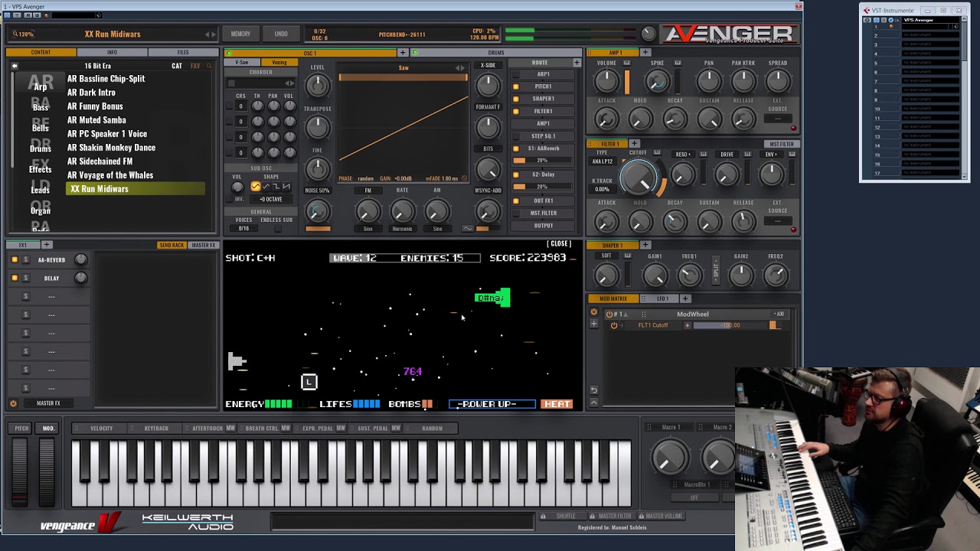Toggle the OUT FX1 route enable
The image size is (980, 551).
[516, 201]
